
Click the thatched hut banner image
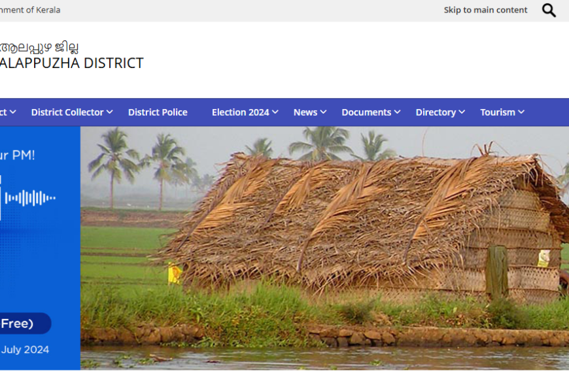324,248
